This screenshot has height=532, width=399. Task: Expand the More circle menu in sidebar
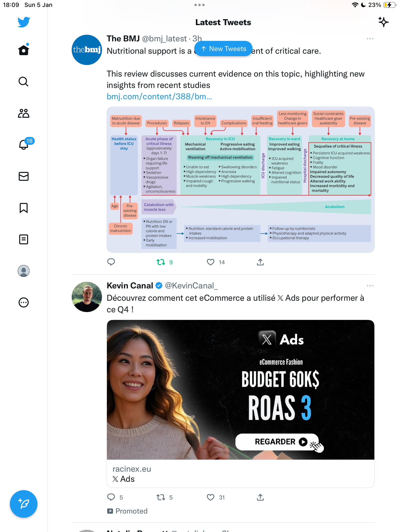24,302
